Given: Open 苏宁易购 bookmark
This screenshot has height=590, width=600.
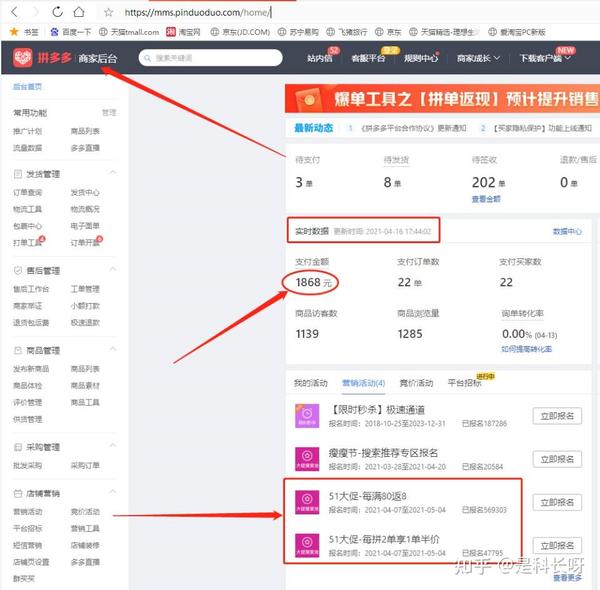Looking at the screenshot, I should click(x=298, y=32).
